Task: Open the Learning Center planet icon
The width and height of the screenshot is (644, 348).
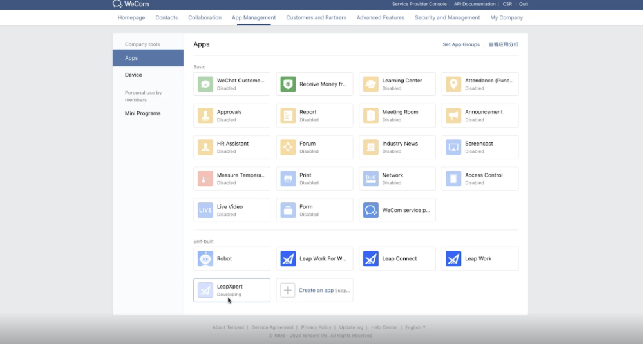Action: click(x=370, y=84)
